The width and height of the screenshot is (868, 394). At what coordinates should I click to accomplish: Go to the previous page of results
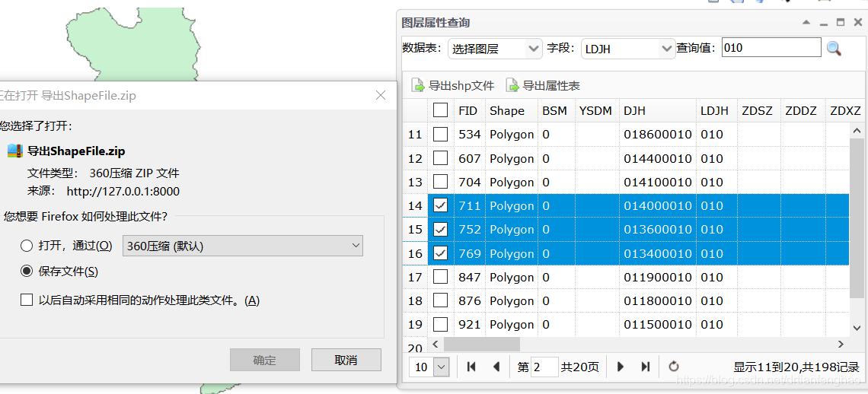point(496,367)
